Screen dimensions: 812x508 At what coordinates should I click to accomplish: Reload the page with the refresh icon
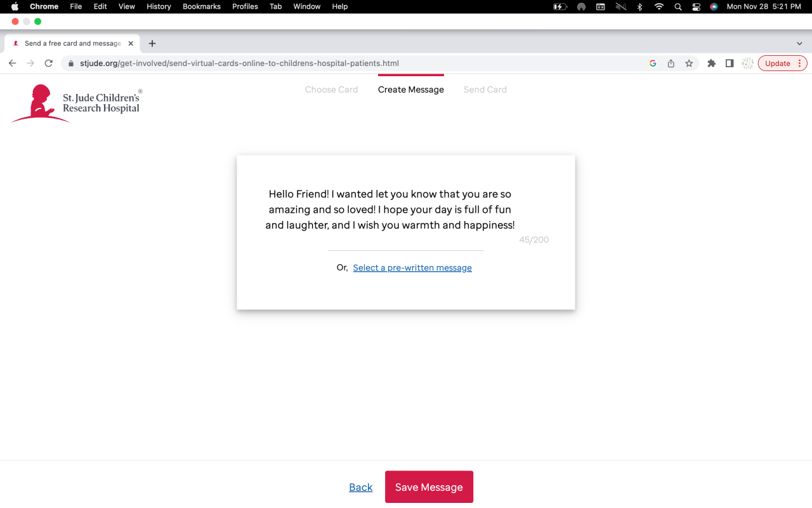point(48,63)
